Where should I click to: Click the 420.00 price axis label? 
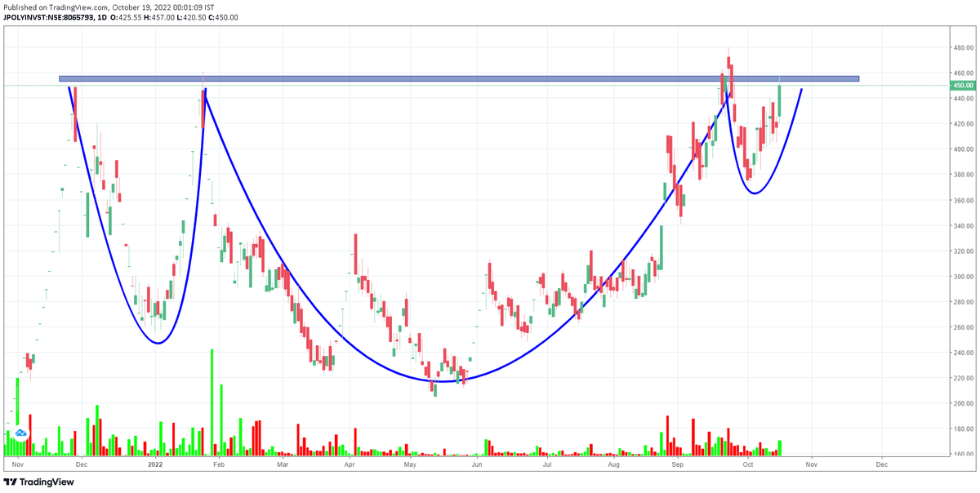pos(964,124)
